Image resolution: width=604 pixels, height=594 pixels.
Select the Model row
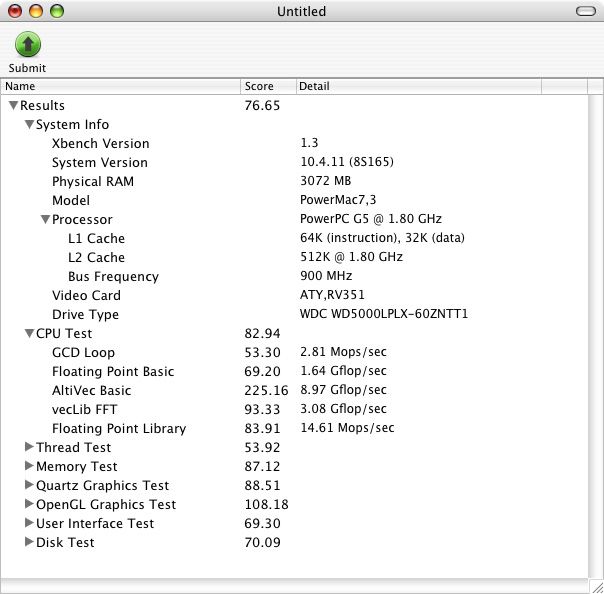[x=295, y=200]
